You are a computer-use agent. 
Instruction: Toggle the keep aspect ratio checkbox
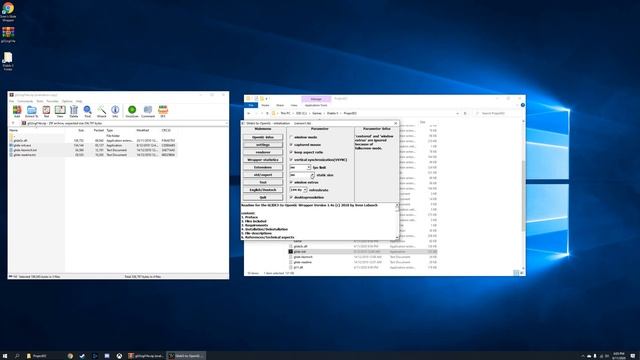point(291,152)
